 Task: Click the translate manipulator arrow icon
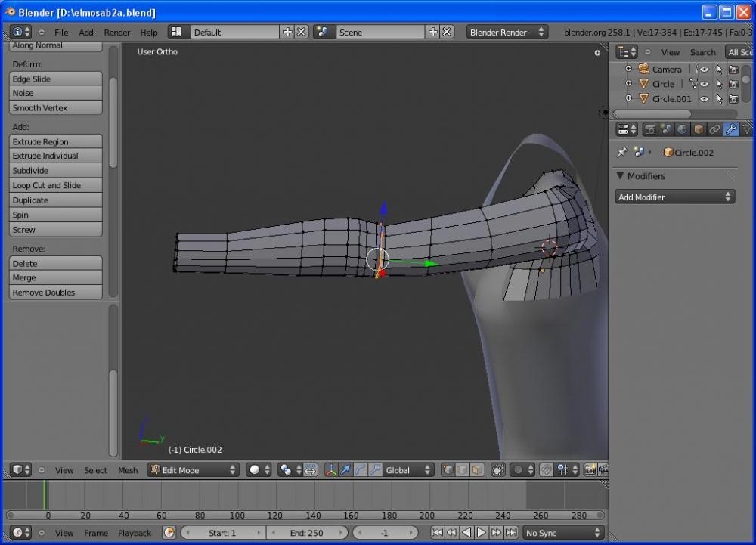click(345, 470)
